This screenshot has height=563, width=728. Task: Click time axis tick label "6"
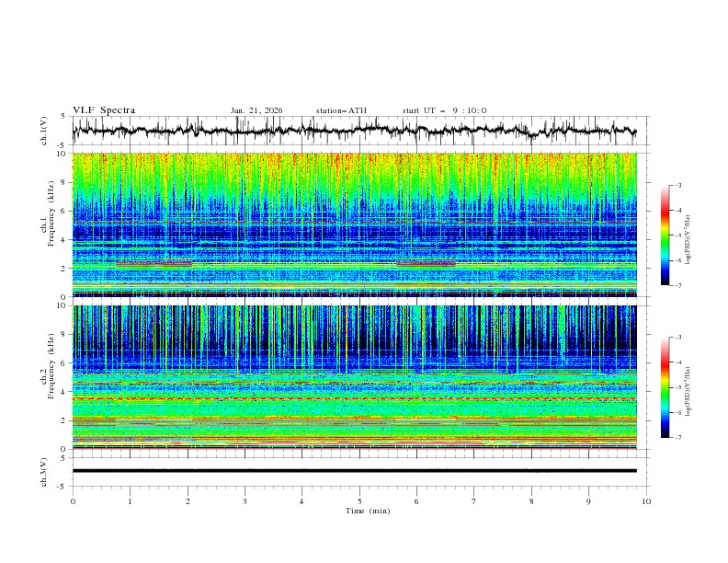coord(417,501)
